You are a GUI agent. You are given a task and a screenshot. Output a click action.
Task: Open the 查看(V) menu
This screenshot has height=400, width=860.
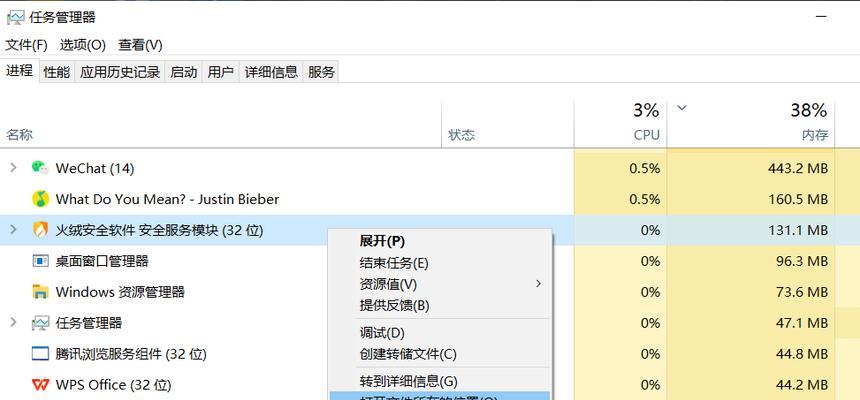click(140, 45)
